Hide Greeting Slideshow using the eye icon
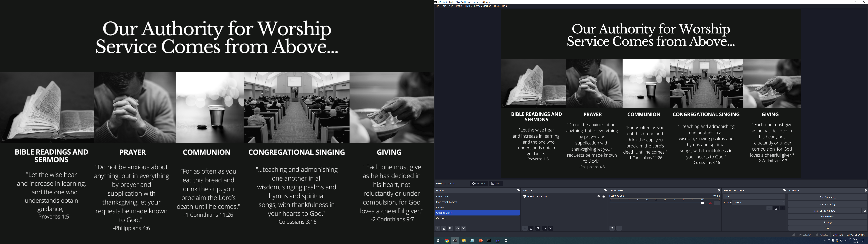Viewport: 868px width, 244px height. [599, 196]
